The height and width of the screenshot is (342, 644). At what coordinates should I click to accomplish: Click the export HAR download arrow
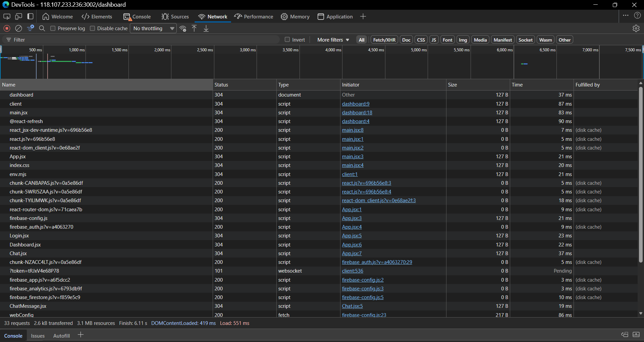pyautogui.click(x=206, y=28)
